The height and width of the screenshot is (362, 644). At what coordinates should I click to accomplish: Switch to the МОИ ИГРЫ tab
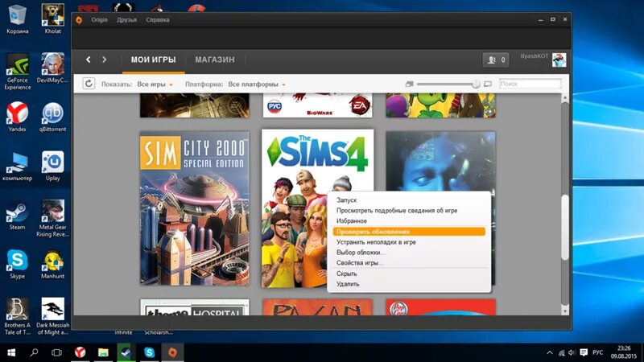[x=153, y=60]
